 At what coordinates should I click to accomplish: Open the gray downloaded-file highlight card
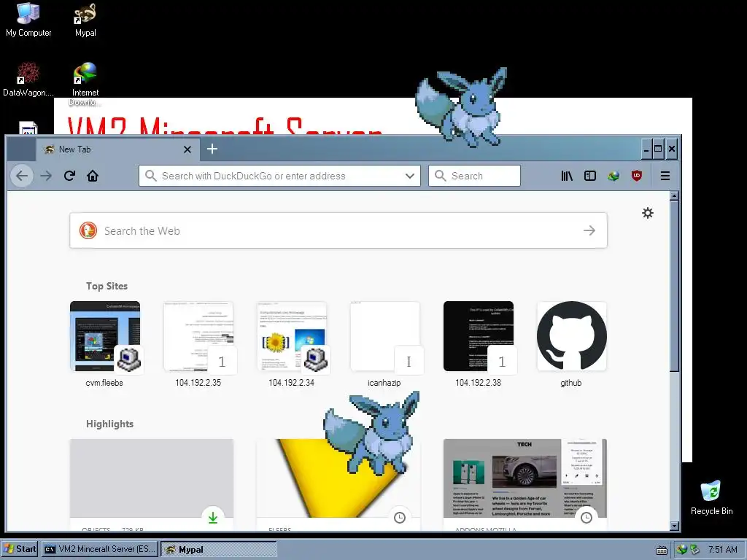(152, 484)
